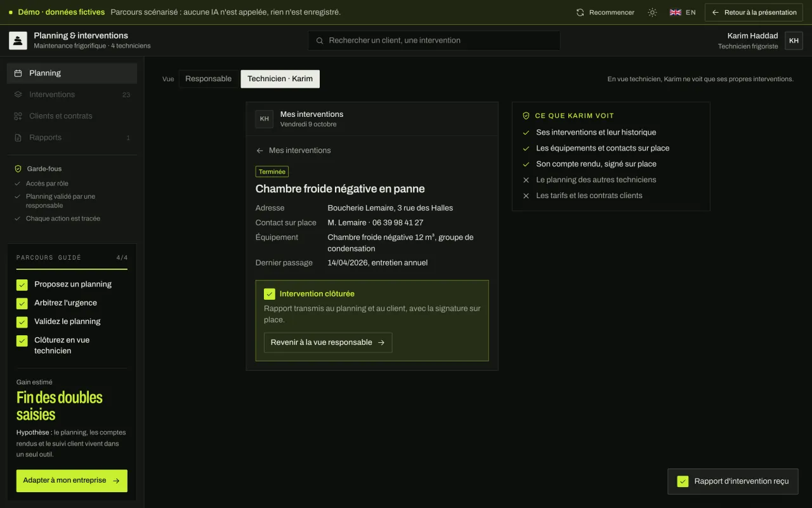Click the Mes interventions back link text
This screenshot has width=812, height=508.
(x=300, y=150)
